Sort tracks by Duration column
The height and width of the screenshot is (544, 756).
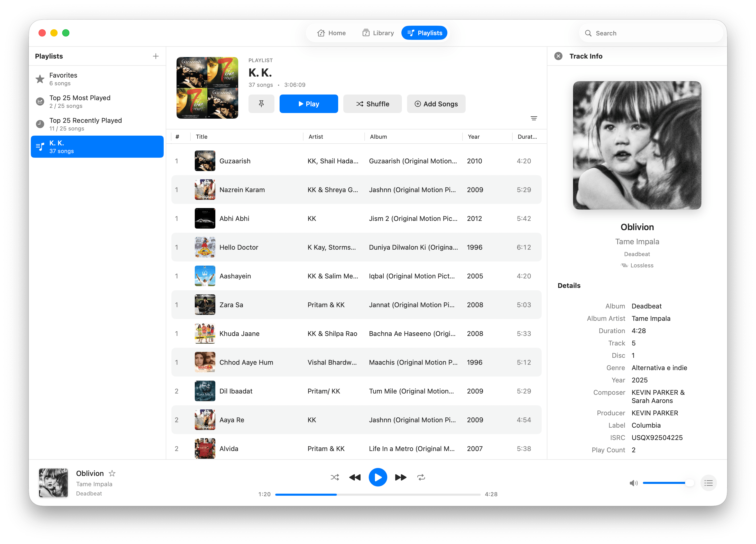click(527, 137)
